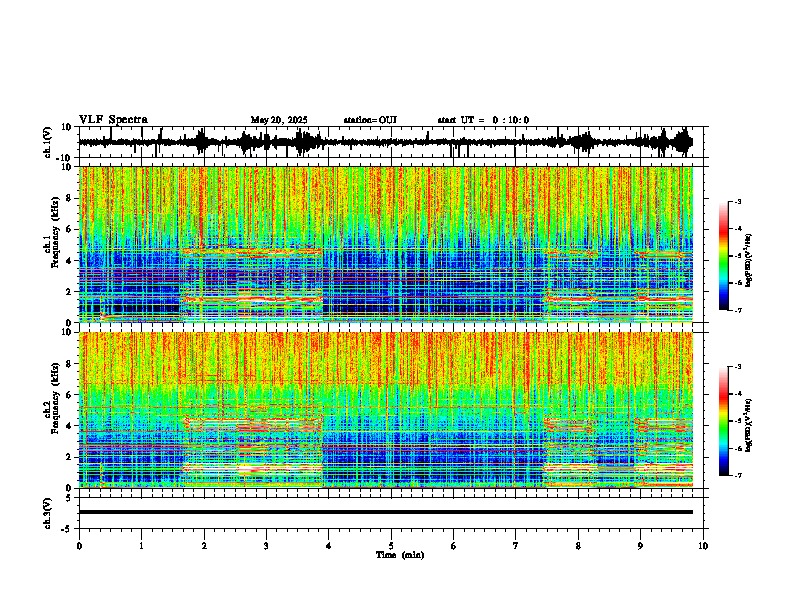Select the "start UT" time text

pos(483,120)
